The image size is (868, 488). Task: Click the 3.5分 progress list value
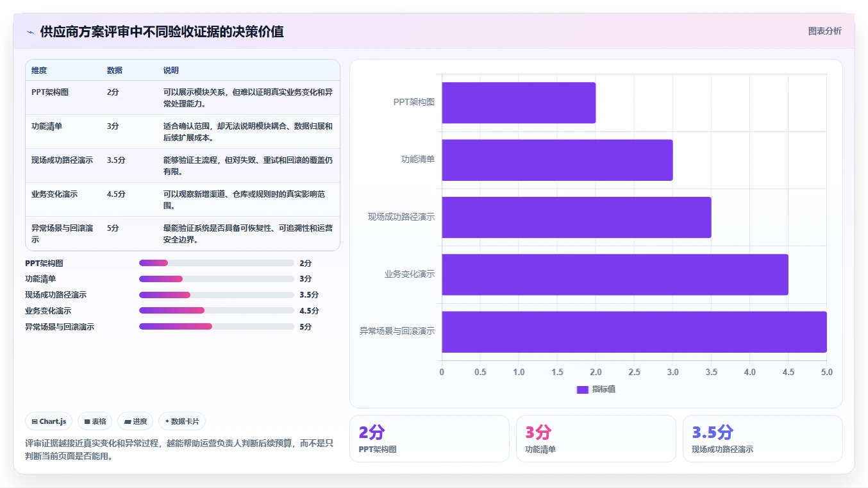[x=309, y=295]
